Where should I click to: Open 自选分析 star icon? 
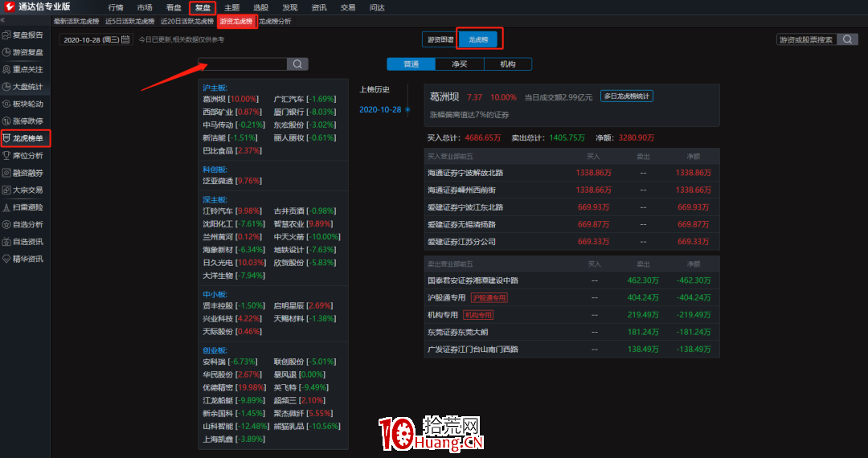(6, 224)
